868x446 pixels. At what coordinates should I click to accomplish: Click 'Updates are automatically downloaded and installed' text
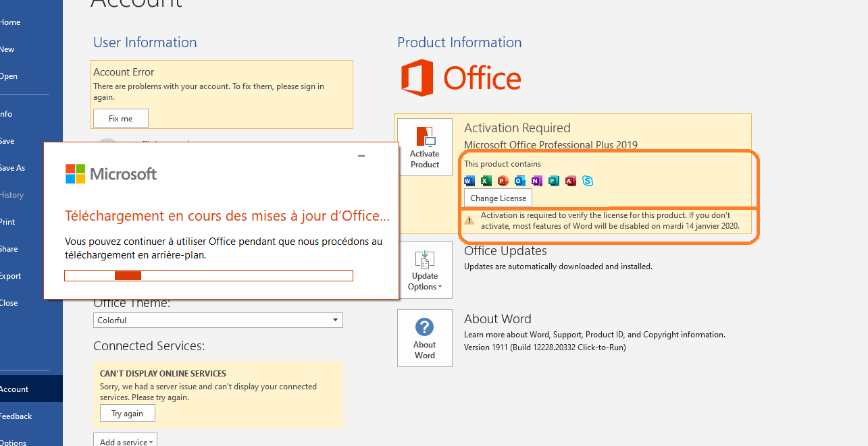click(x=558, y=267)
